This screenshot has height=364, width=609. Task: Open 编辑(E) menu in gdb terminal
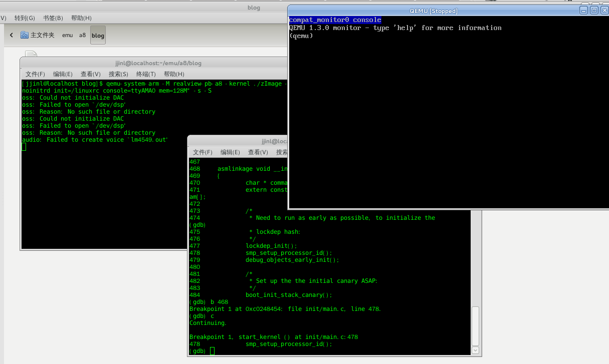(230, 152)
